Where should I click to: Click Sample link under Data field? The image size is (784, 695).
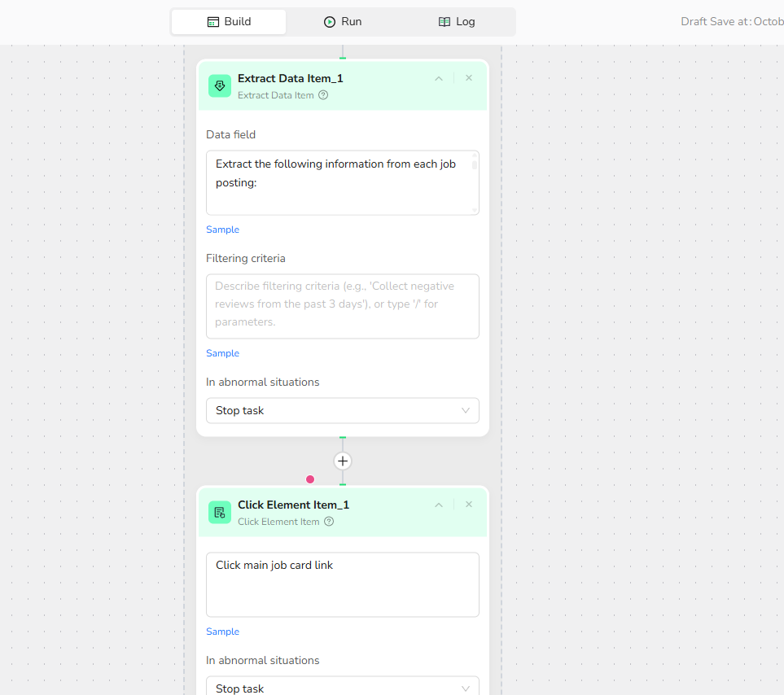222,229
